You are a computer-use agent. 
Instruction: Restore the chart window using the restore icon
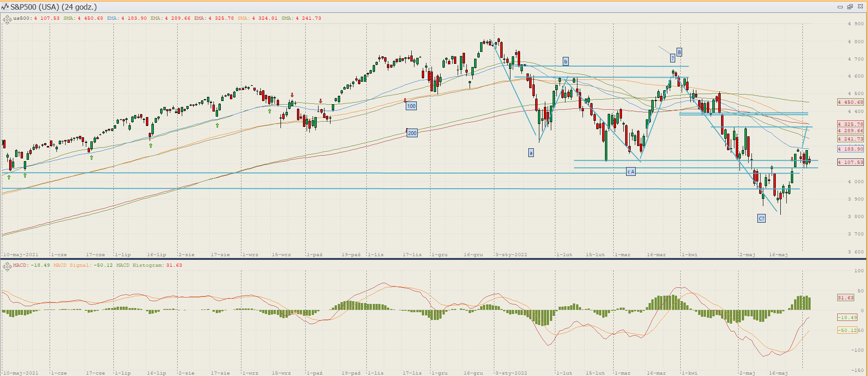[x=850, y=7]
